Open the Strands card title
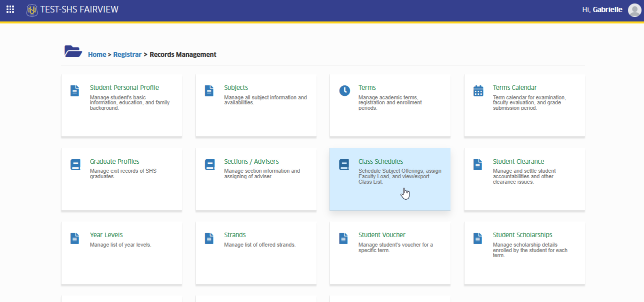 coord(235,235)
